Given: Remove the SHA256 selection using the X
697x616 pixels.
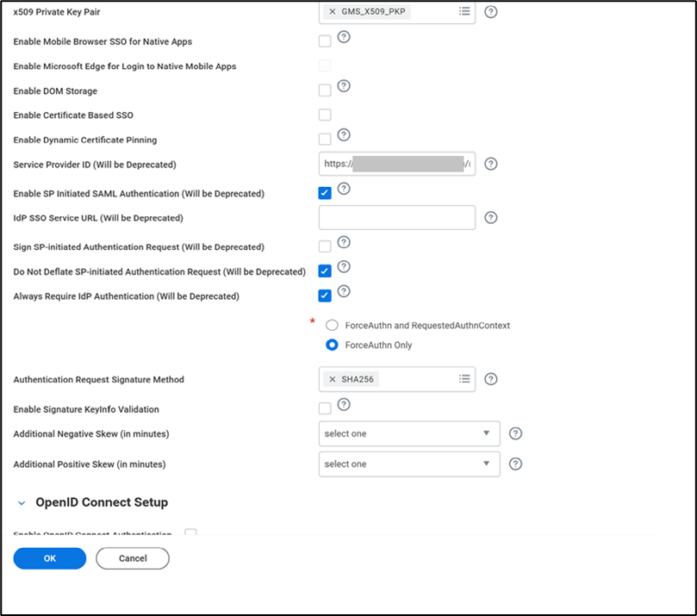Looking at the screenshot, I should (333, 379).
